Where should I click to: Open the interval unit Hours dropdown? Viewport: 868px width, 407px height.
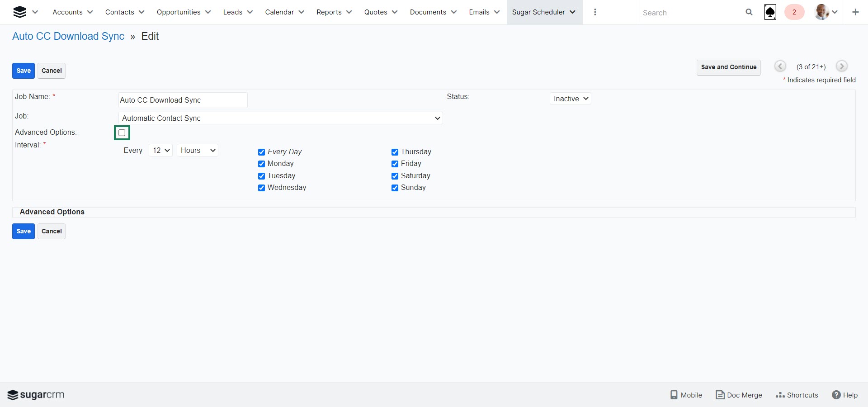198,150
